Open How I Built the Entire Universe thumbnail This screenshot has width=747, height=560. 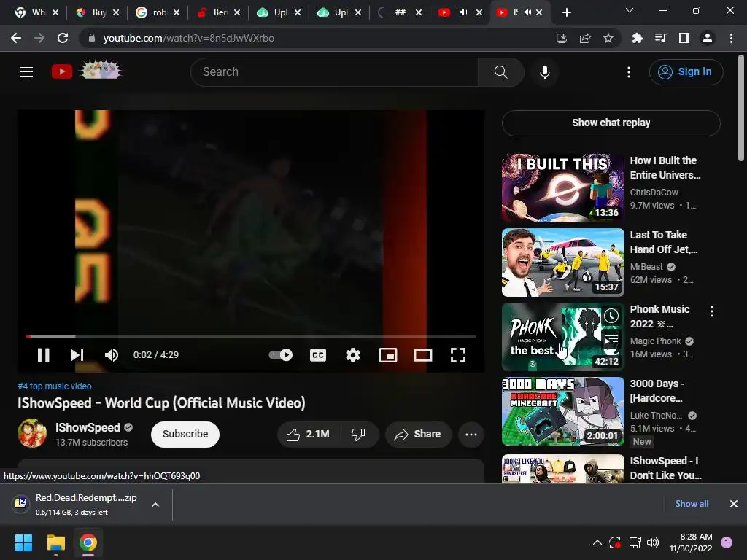[x=562, y=188]
